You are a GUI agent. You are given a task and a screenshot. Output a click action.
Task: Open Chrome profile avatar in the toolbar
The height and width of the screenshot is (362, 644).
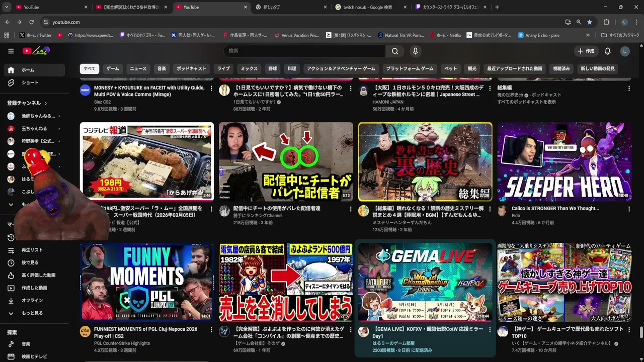(624, 22)
